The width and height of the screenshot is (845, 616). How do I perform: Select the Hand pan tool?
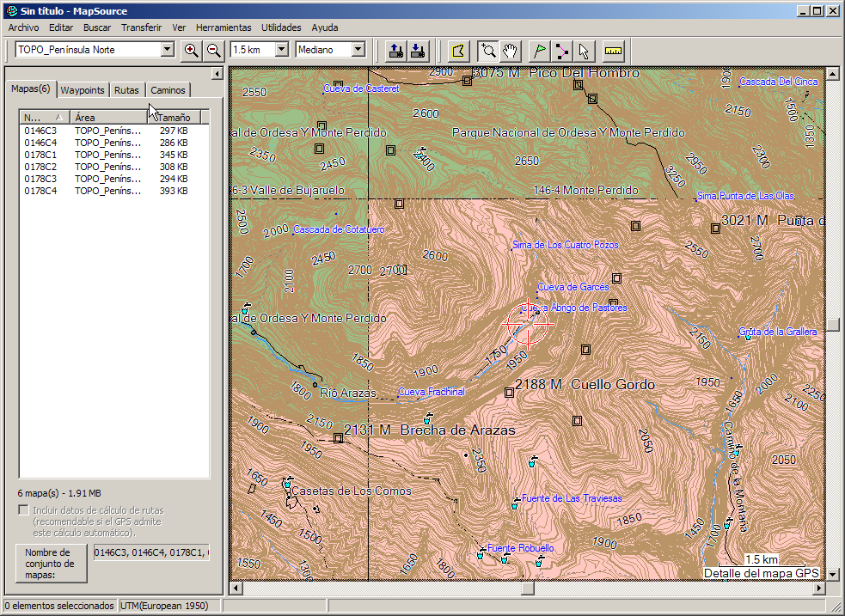[x=509, y=52]
